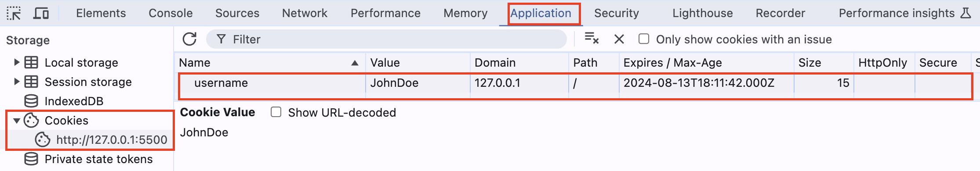Switch to the Elements tab
This screenshot has width=980, height=171.
pos(101,13)
